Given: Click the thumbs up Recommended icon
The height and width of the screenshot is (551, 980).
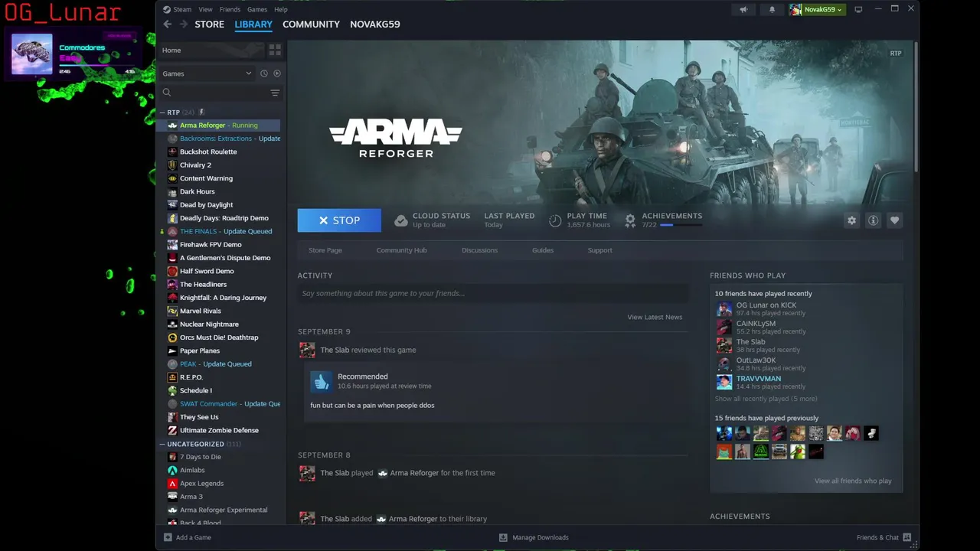Looking at the screenshot, I should pos(321,381).
